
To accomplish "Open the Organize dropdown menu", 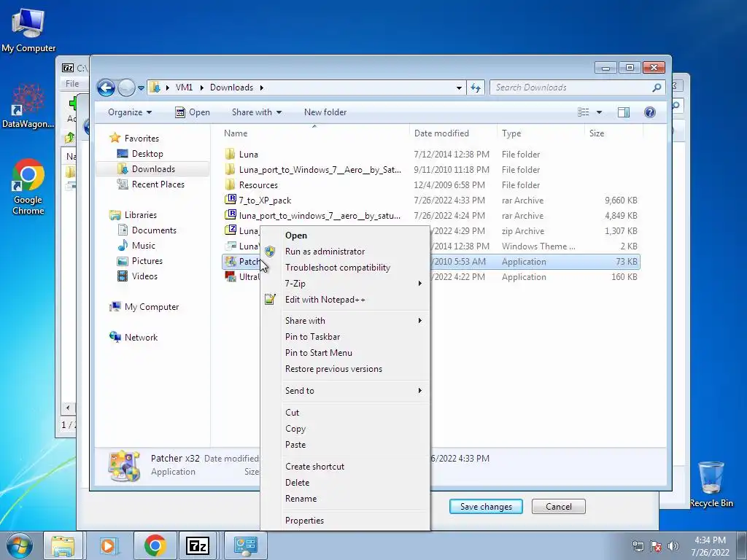I will (130, 112).
